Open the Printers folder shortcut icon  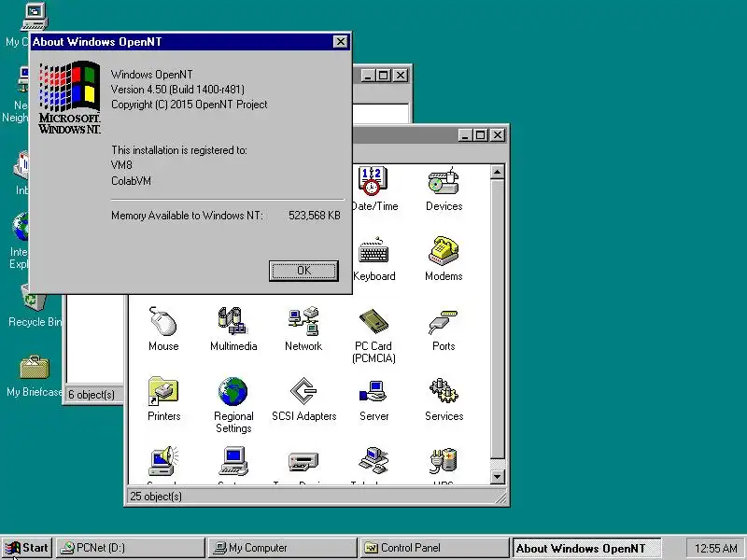click(x=162, y=391)
